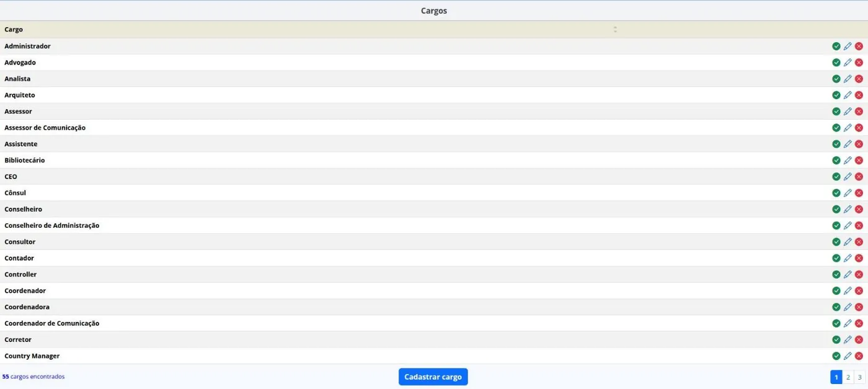Screen dimensions: 868x389
Task: Toggle the green check for Contador
Action: point(836,258)
